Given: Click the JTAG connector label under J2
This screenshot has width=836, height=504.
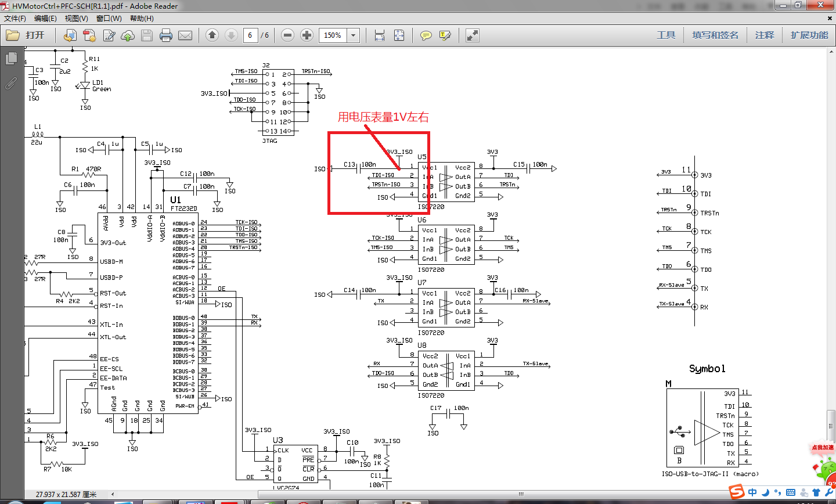Looking at the screenshot, I should coord(269,141).
